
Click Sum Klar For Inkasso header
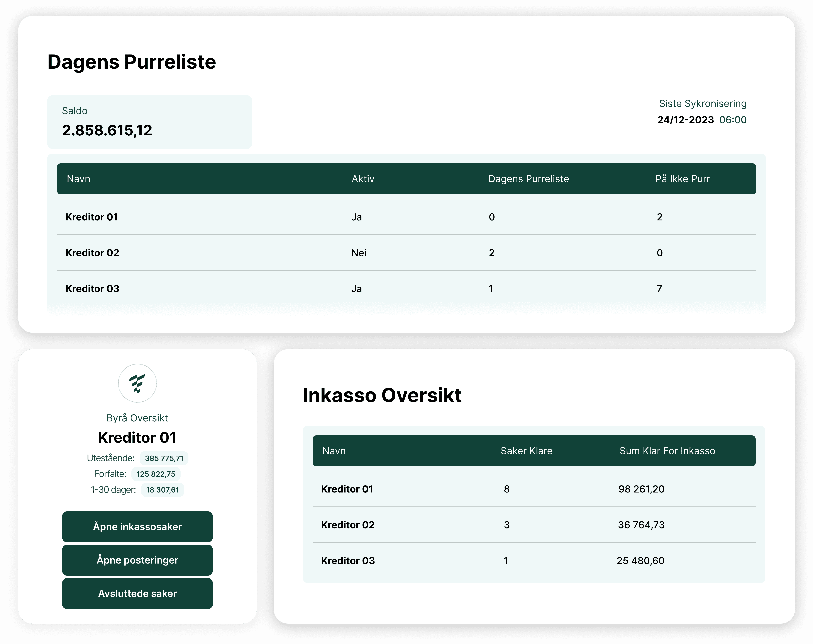pyautogui.click(x=667, y=451)
